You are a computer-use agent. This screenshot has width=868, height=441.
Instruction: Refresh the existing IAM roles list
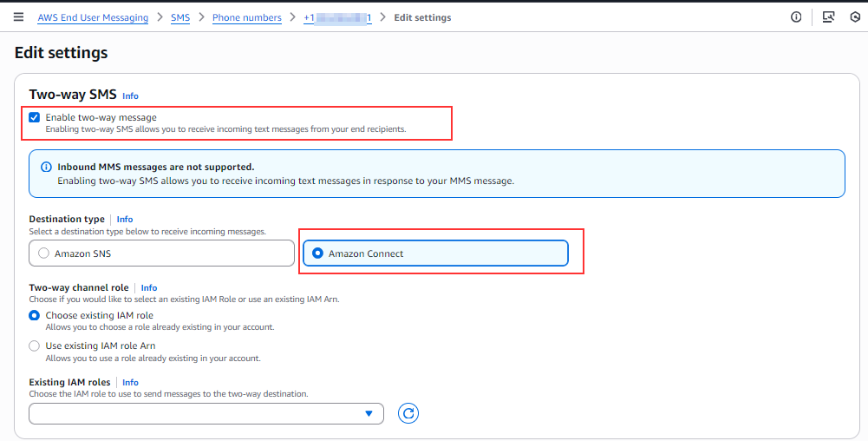(x=408, y=414)
